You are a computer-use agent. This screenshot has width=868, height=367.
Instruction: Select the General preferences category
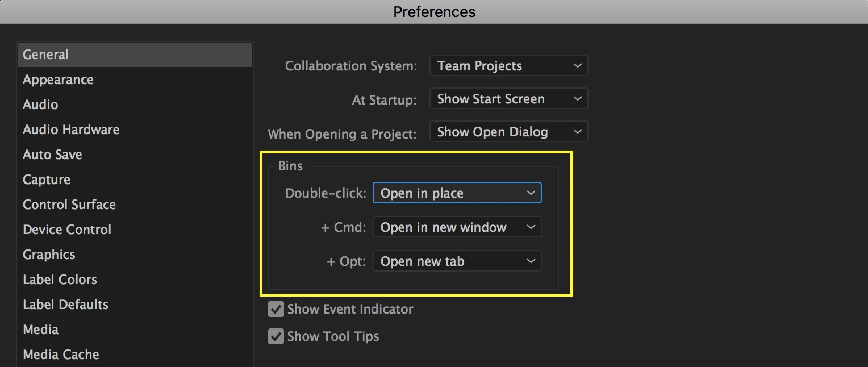[135, 55]
